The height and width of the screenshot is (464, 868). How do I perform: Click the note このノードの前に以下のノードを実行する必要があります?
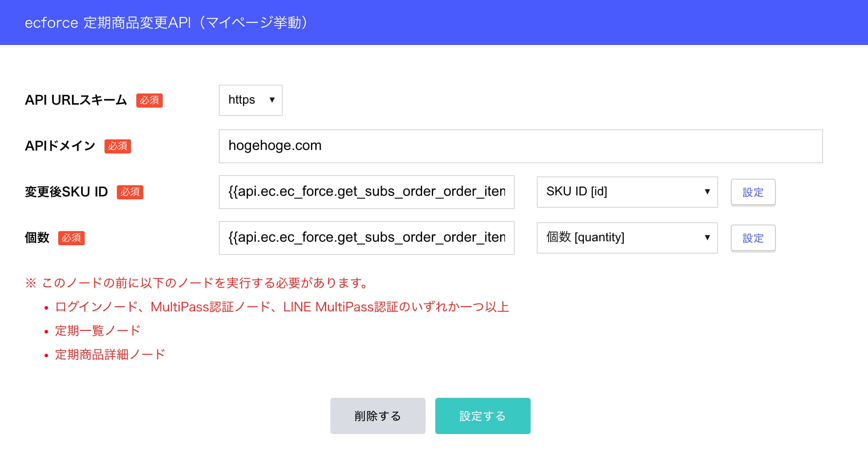click(197, 283)
